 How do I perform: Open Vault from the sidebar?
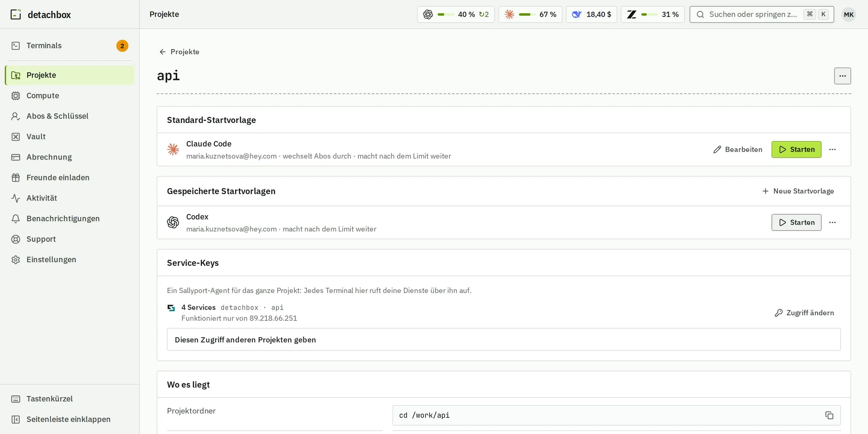[69, 137]
